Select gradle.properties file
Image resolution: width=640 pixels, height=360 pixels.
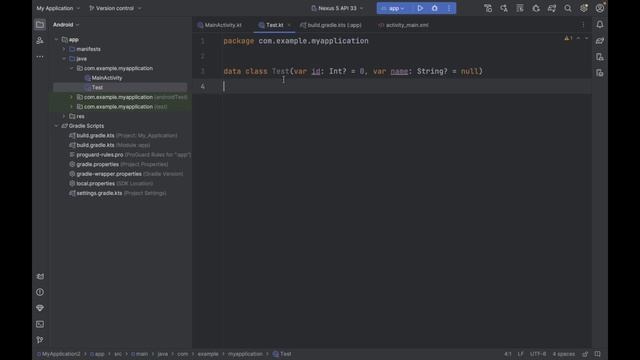[118, 164]
